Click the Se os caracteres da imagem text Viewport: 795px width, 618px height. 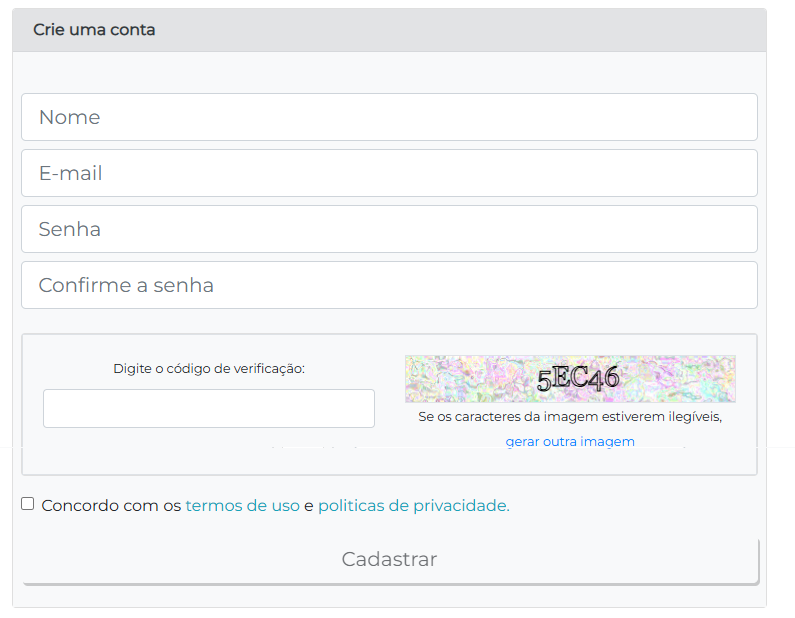tap(570, 416)
